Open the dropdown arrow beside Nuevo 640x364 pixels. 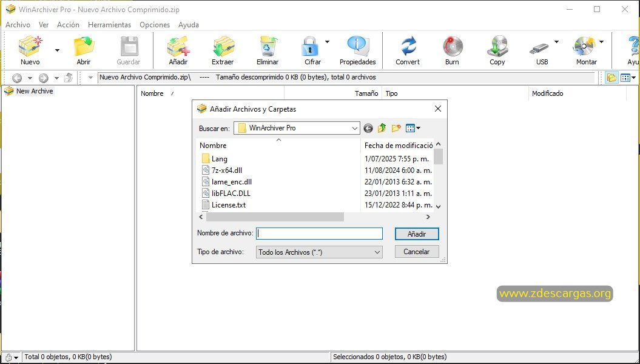[57, 50]
